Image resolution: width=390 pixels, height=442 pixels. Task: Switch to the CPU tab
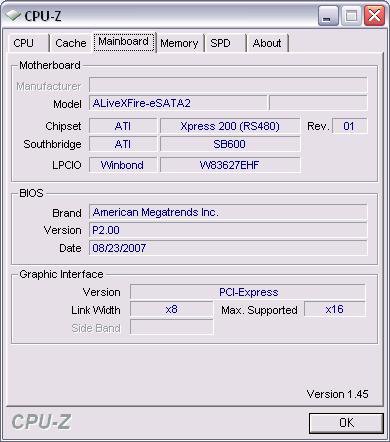coord(29,43)
